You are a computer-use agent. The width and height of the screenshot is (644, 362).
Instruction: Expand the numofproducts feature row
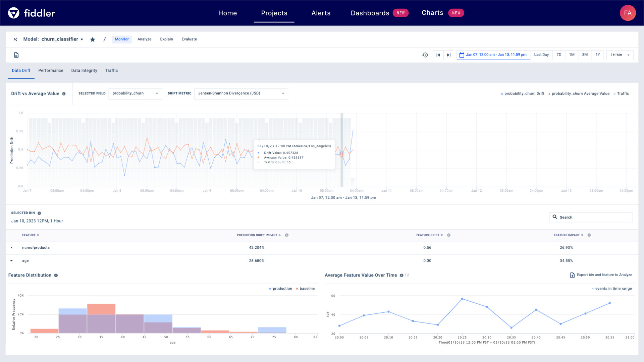[12, 248]
